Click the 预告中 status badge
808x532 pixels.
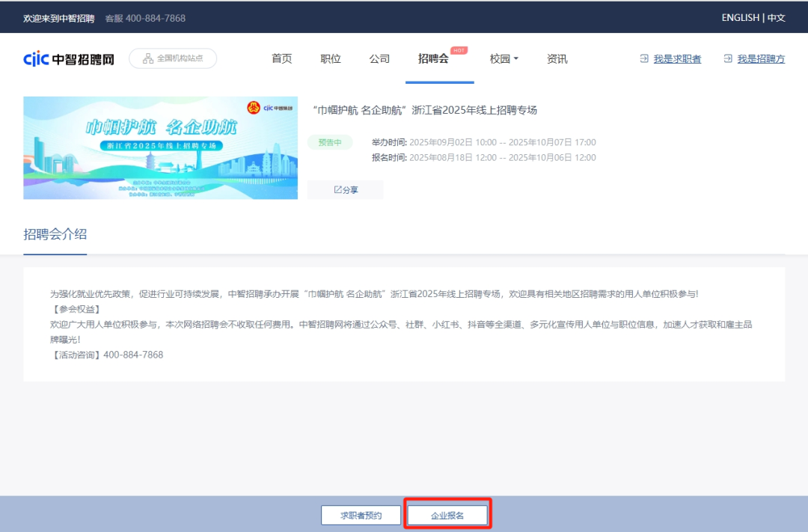pyautogui.click(x=329, y=141)
